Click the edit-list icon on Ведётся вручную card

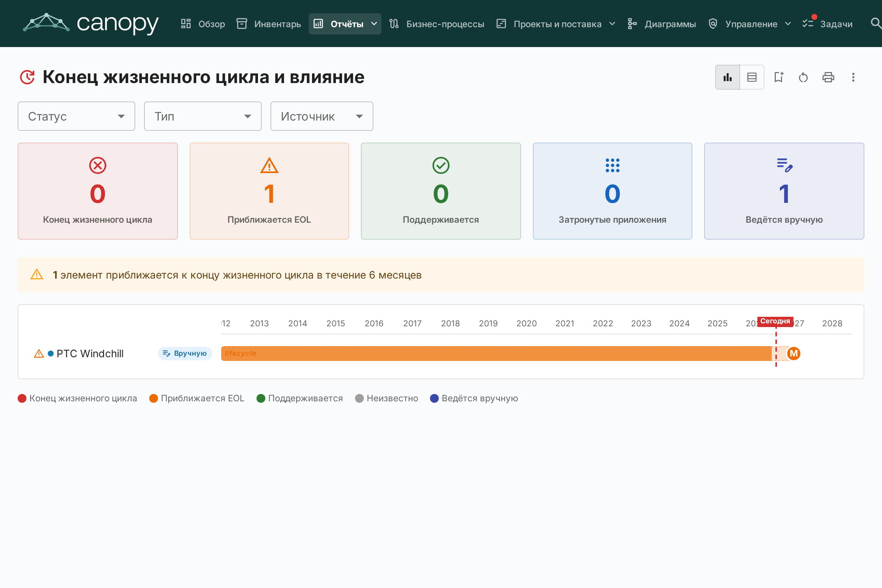785,165
